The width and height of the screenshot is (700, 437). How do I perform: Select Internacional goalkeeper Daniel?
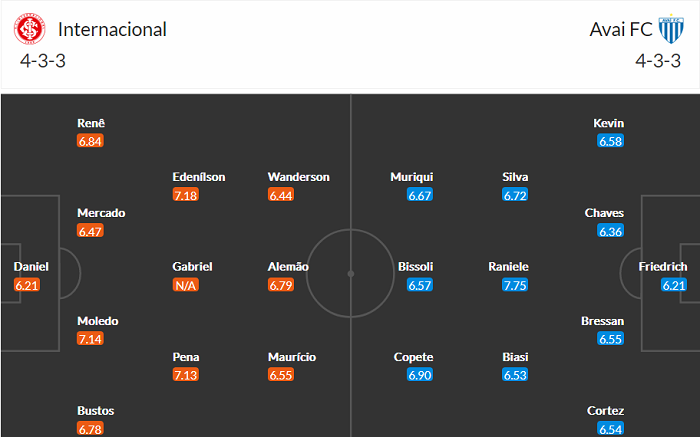point(31,267)
